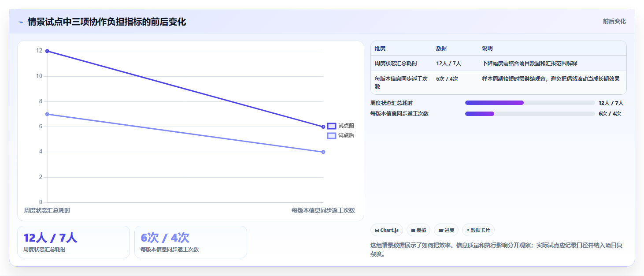Click the 试点后 data point at value 4
The width and height of the screenshot is (644, 276).
click(323, 152)
